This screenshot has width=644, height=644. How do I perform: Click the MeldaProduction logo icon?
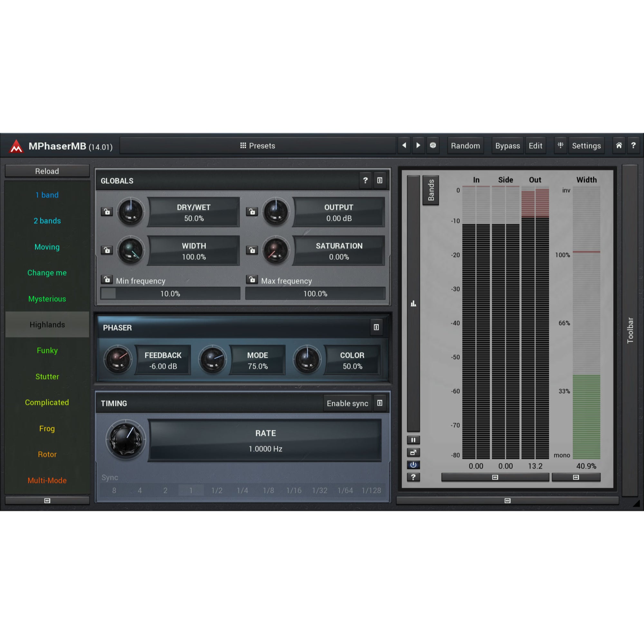(16, 146)
